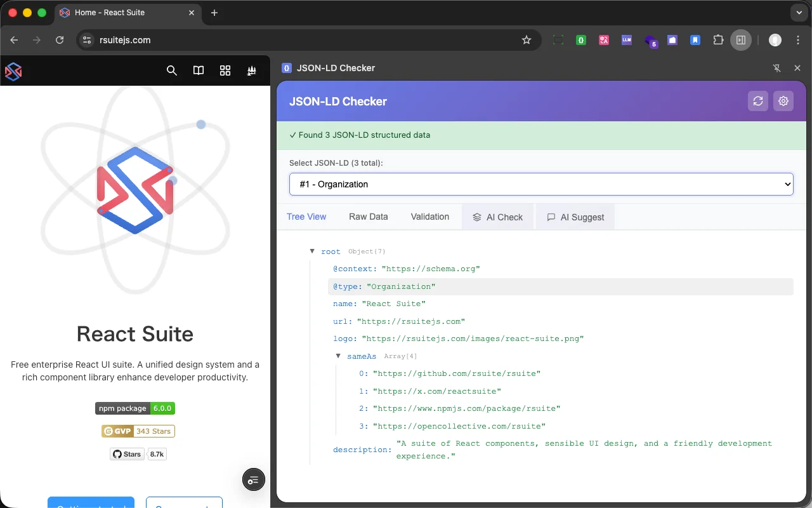Image resolution: width=812 pixels, height=508 pixels.
Task: Click the npm package 6.0.0 badge
Action: point(135,408)
